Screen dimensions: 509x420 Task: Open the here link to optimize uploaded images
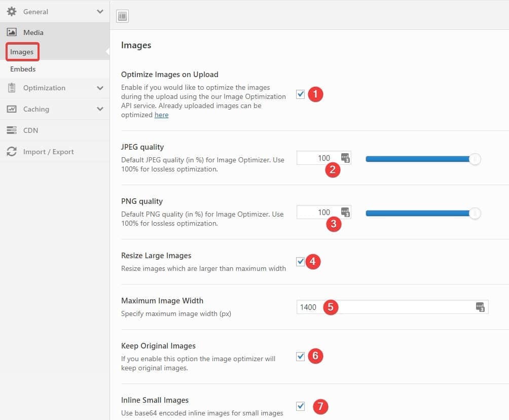(161, 115)
